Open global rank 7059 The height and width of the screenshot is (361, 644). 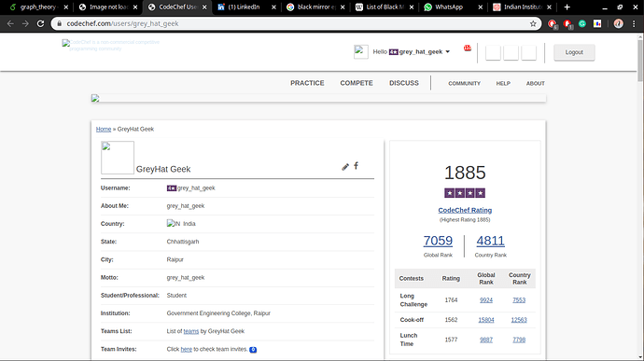pyautogui.click(x=438, y=241)
